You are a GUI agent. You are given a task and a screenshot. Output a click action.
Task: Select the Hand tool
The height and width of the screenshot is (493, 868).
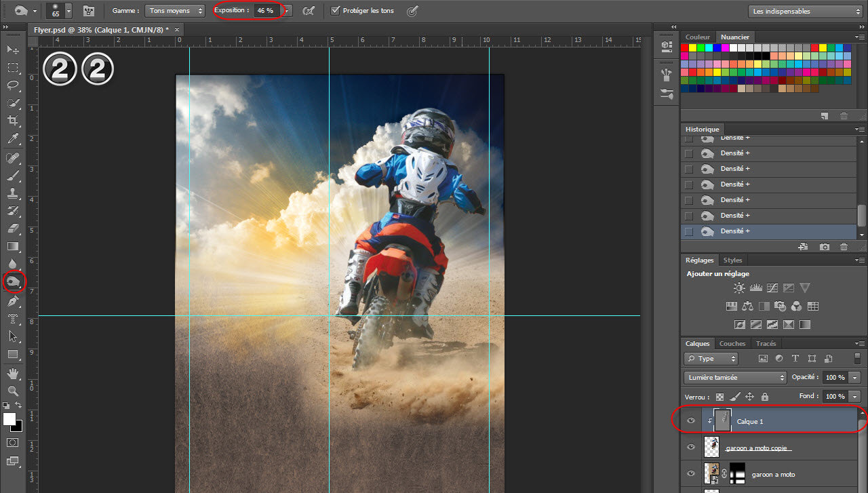point(13,373)
